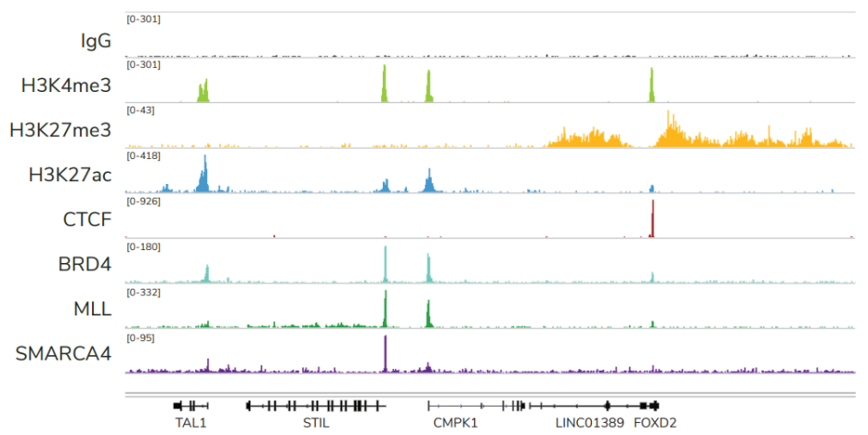The image size is (868, 435).
Task: Click the [0-95] data range label
Action: [140, 338]
